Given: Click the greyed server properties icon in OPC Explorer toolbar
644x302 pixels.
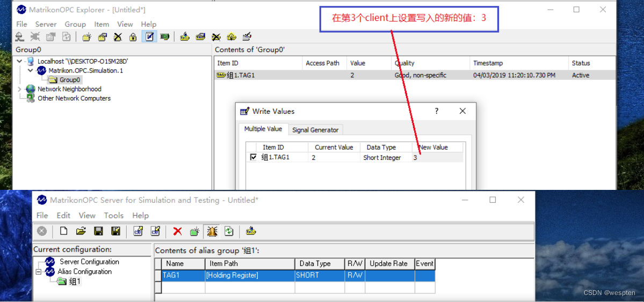Looking at the screenshot, I should 50,37.
